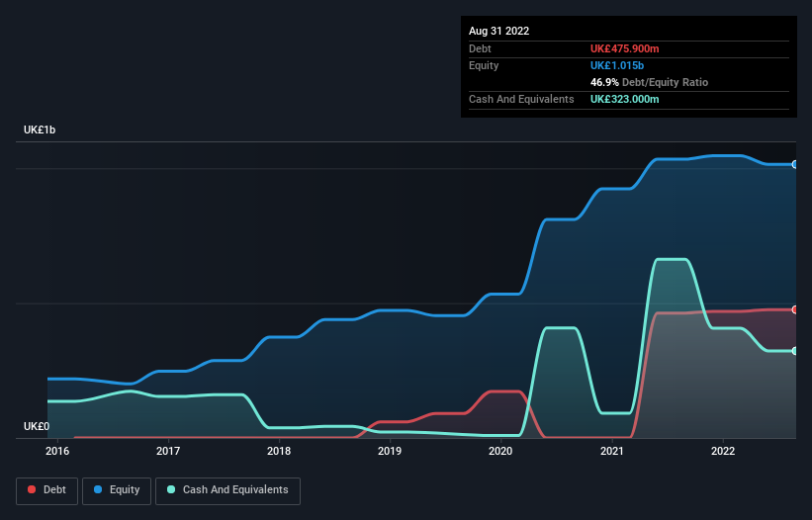The height and width of the screenshot is (520, 812).
Task: Click the 2022 x-axis label
Action: point(723,451)
